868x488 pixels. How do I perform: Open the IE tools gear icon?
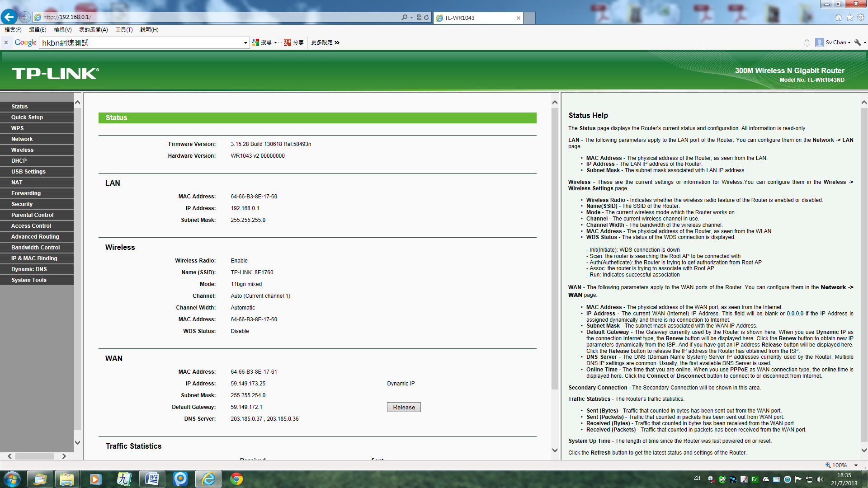(861, 17)
